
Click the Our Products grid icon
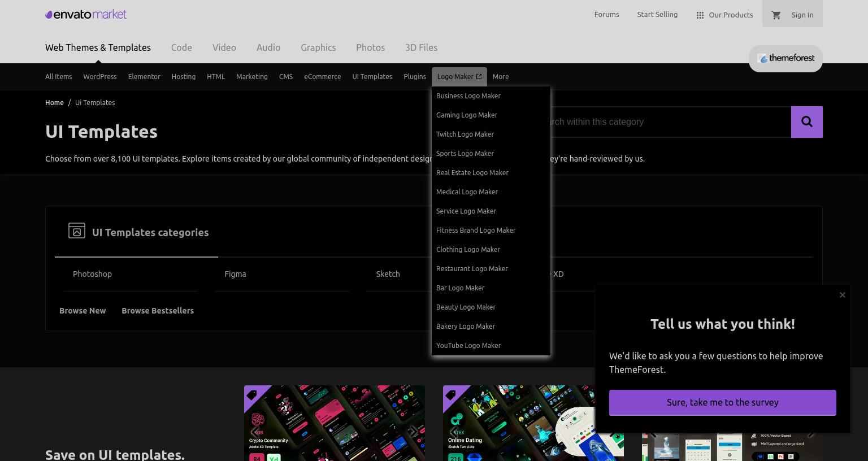coord(700,15)
